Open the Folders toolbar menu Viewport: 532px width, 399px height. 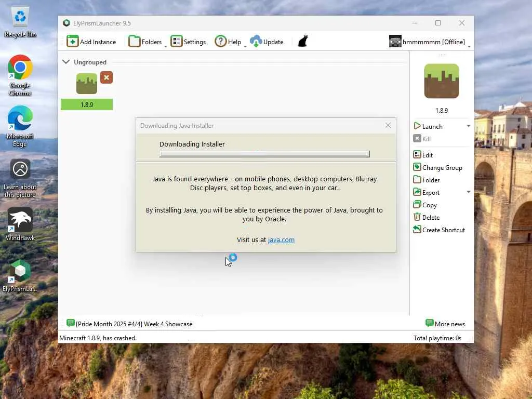[x=145, y=42]
